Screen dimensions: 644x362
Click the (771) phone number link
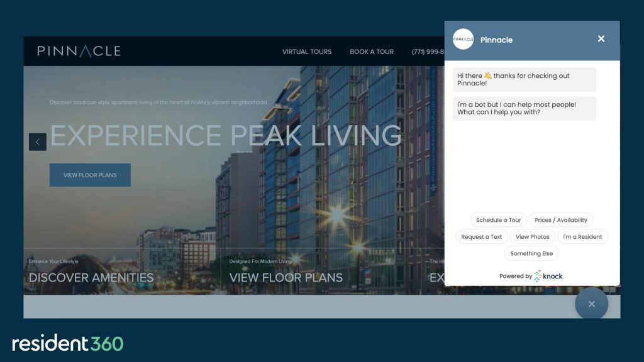pos(428,52)
